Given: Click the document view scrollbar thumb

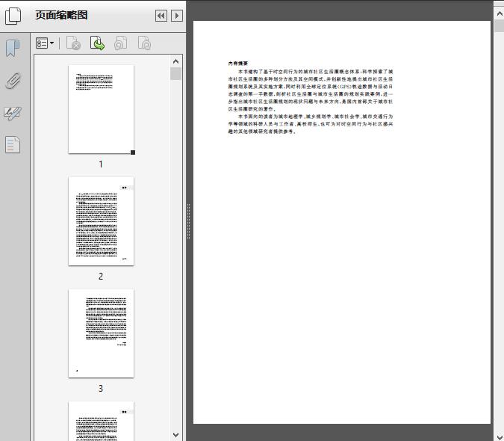Looking at the screenshot, I should [x=500, y=25].
